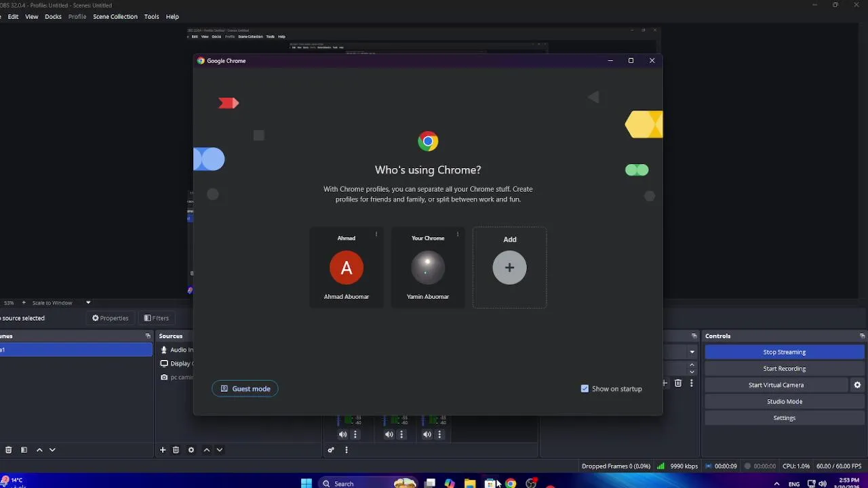Open the Scene Collection menu
The height and width of the screenshot is (488, 868).
point(115,17)
